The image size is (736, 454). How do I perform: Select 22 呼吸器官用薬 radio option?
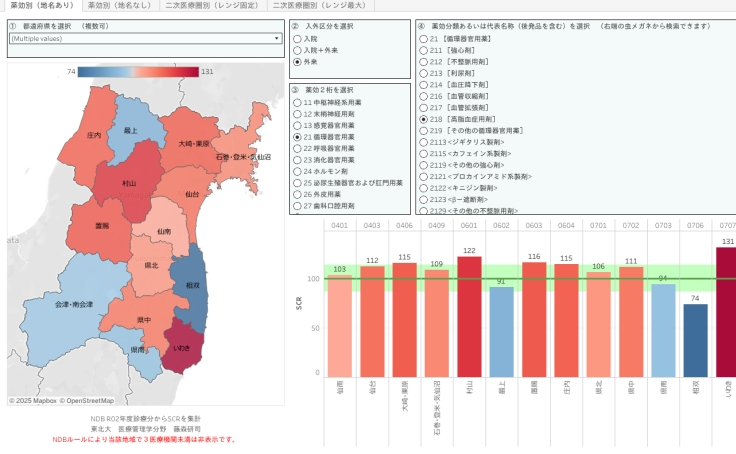coord(298,148)
